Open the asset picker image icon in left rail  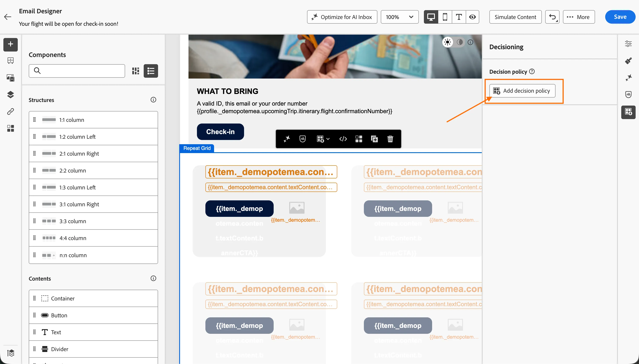pos(11,78)
